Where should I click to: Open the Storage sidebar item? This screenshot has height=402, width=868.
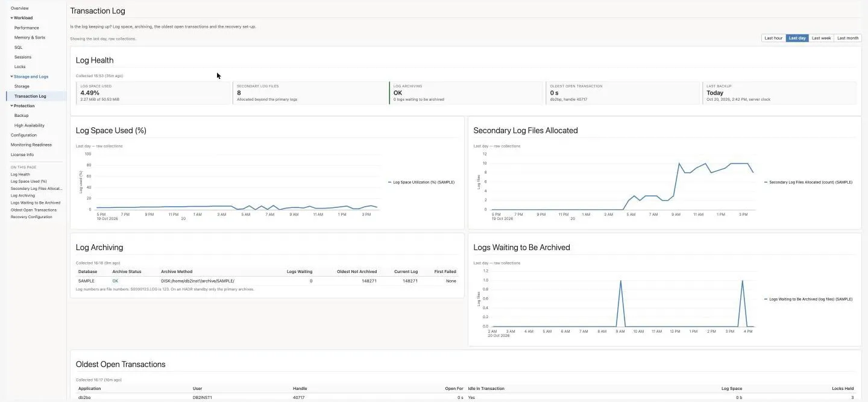(22, 86)
